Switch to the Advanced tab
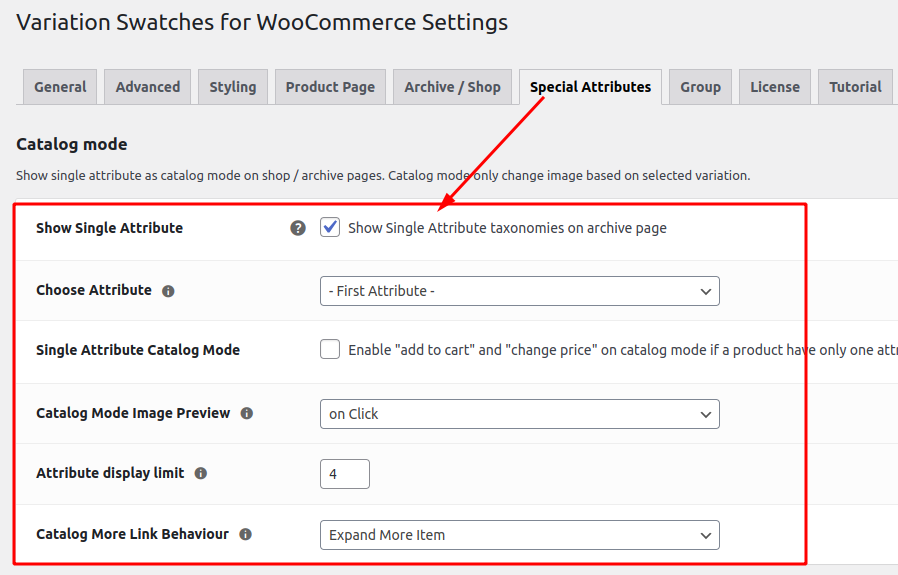Viewport: 898px width, 575px height. point(148,87)
